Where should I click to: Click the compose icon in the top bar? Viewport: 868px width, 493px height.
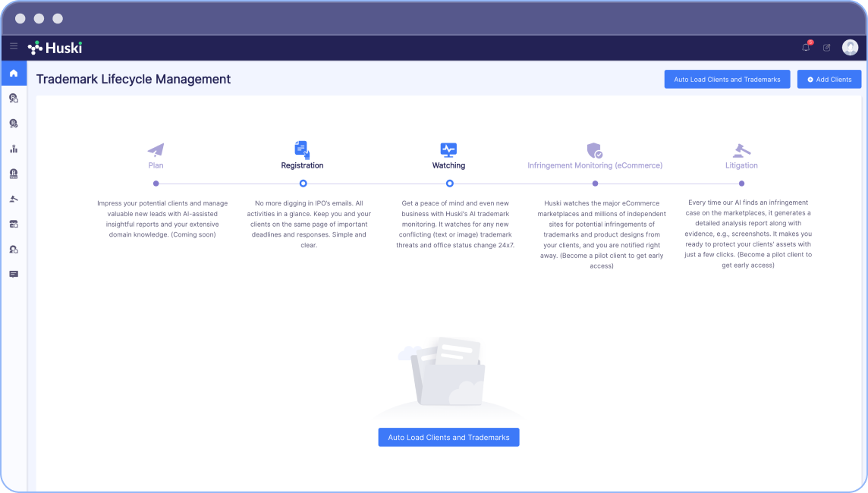(x=826, y=47)
